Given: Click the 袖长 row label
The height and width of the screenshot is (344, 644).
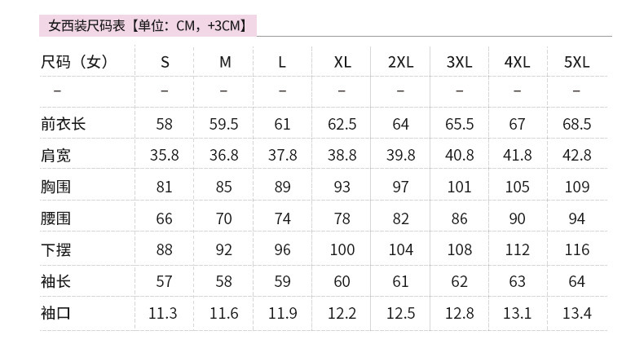Looking at the screenshot, I should tap(55, 281).
